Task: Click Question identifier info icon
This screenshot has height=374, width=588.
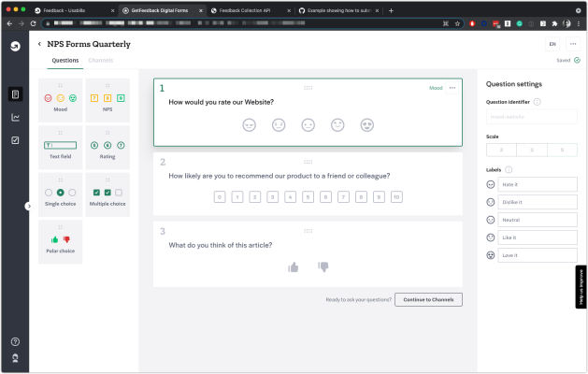Action: (537, 102)
